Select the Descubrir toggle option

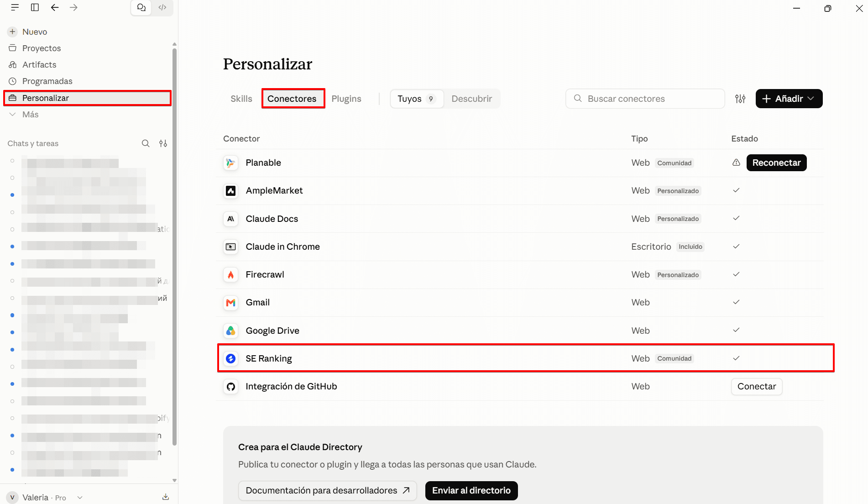point(471,99)
